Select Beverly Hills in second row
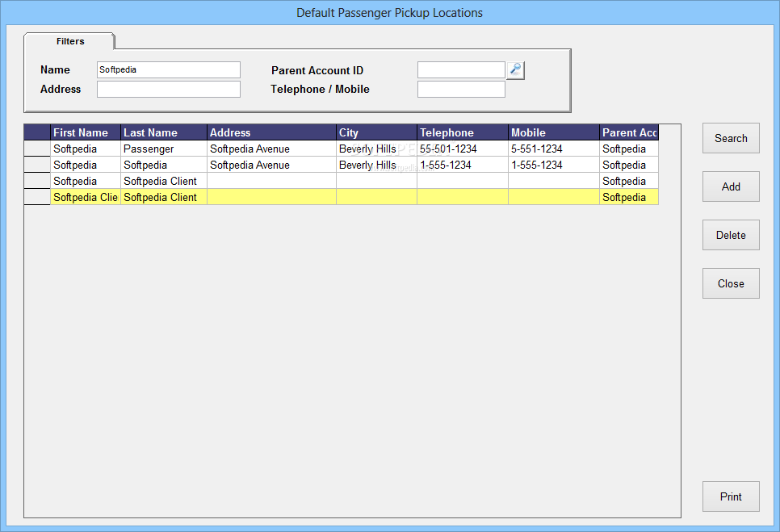This screenshot has width=780, height=532. point(376,165)
